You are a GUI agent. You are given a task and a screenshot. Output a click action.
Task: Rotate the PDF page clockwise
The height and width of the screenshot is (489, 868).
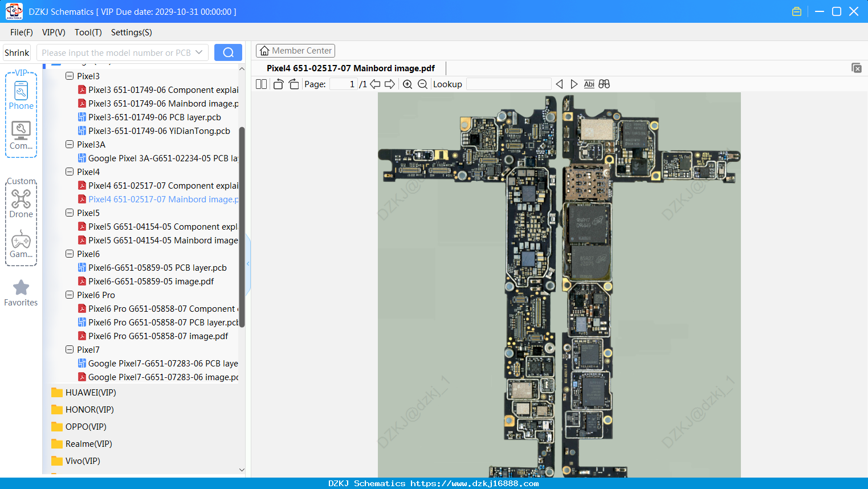tap(294, 84)
